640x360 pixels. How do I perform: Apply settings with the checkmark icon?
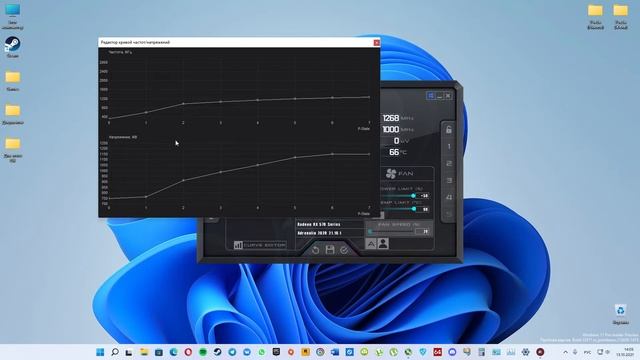pyautogui.click(x=344, y=250)
